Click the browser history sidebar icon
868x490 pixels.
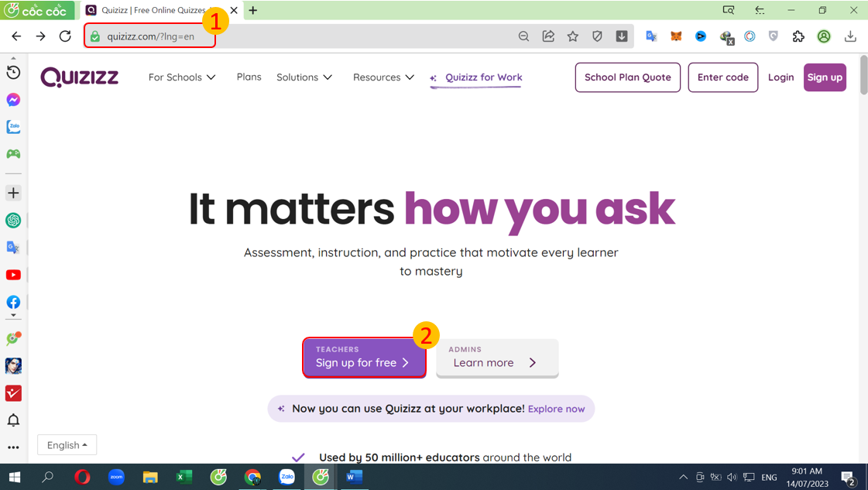click(13, 72)
